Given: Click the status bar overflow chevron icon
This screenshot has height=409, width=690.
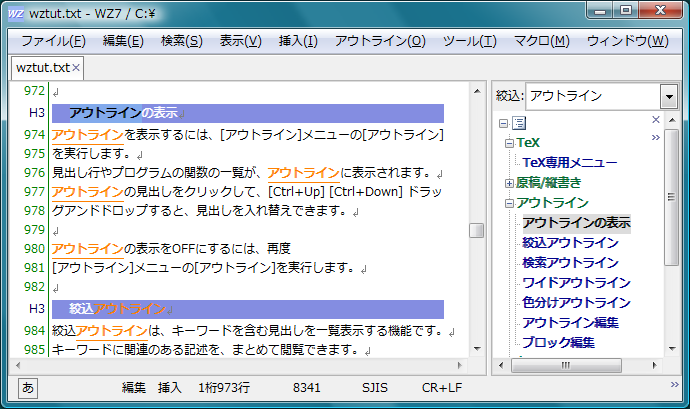Looking at the screenshot, I should (675, 383).
